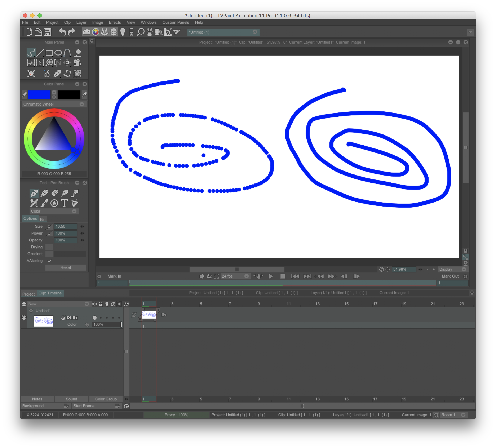
Task: Click the magic hat effects toolbar icon
Action: pyautogui.click(x=149, y=32)
